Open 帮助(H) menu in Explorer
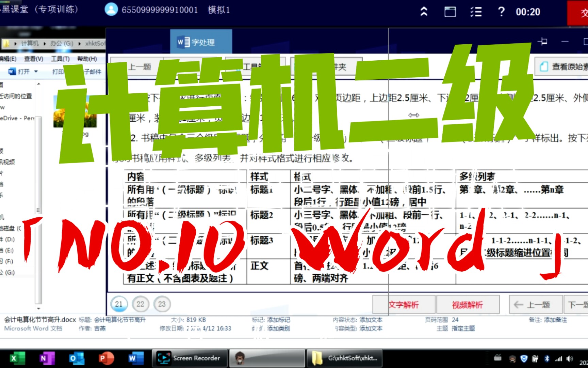The width and height of the screenshot is (588, 368). coord(87,59)
